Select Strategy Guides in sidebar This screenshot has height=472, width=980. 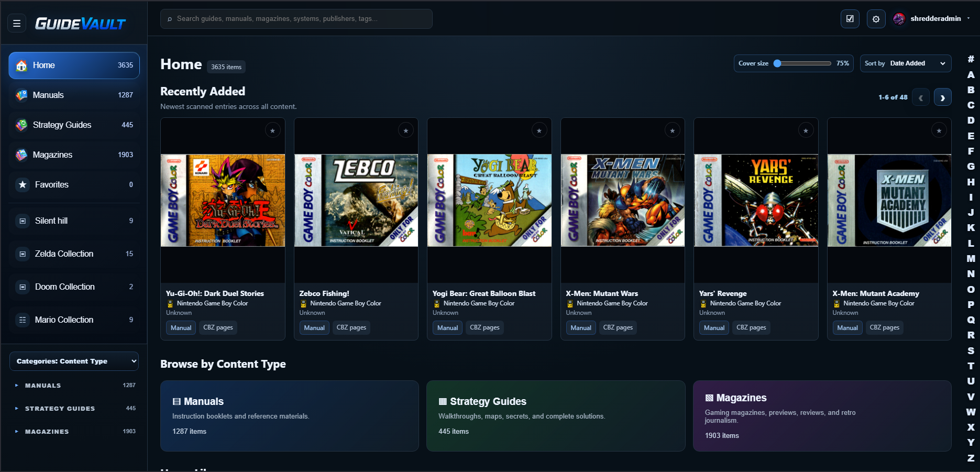tap(74, 125)
